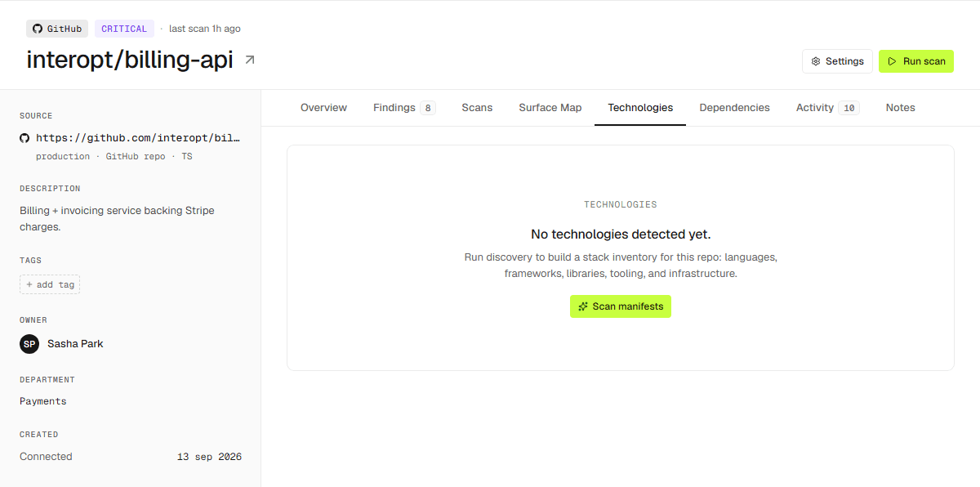Click the Scan manifests button

point(621,306)
